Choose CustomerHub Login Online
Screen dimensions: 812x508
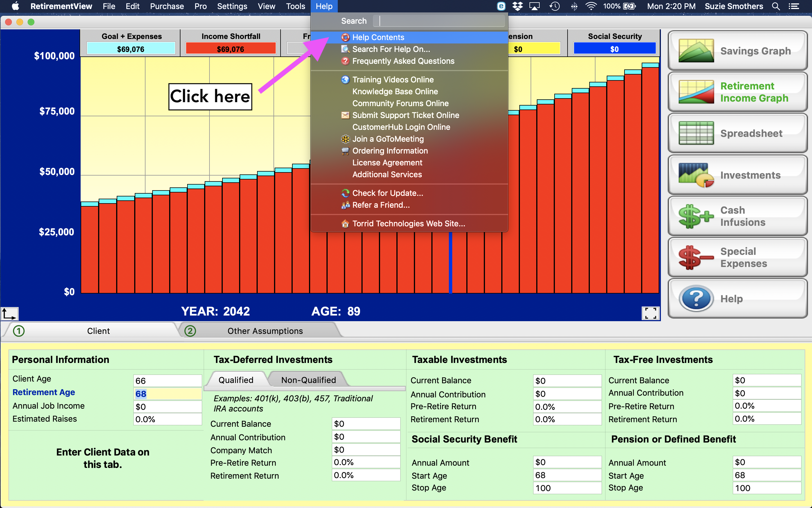click(x=409, y=127)
